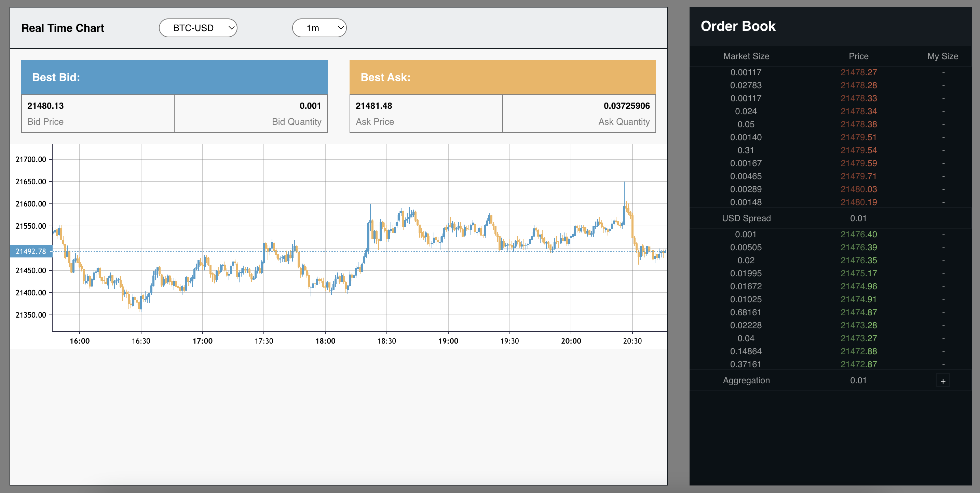This screenshot has height=493, width=980.
Task: Click the Market Size column header
Action: tap(746, 56)
